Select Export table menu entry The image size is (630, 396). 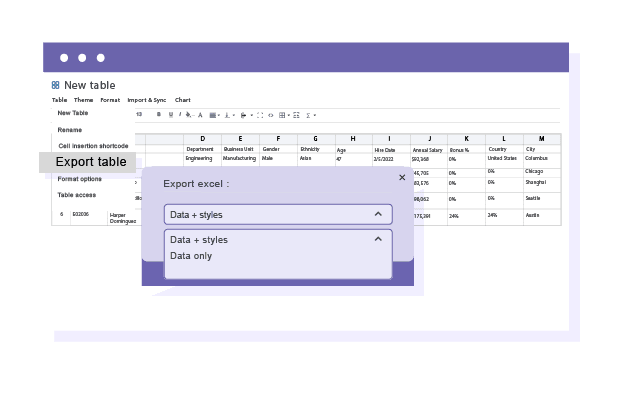(x=88, y=162)
